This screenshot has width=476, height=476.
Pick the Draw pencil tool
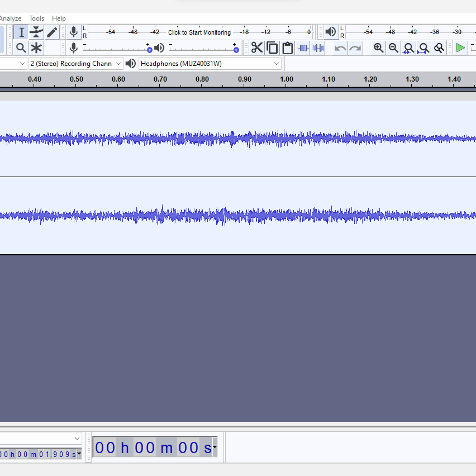point(52,32)
